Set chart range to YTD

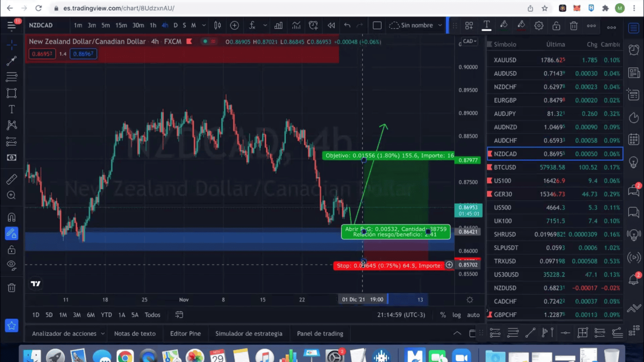tap(106, 315)
